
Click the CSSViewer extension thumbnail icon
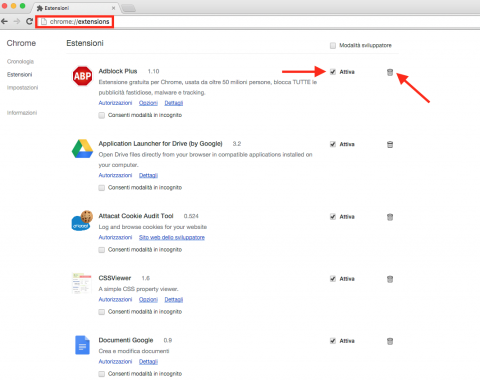(x=82, y=283)
